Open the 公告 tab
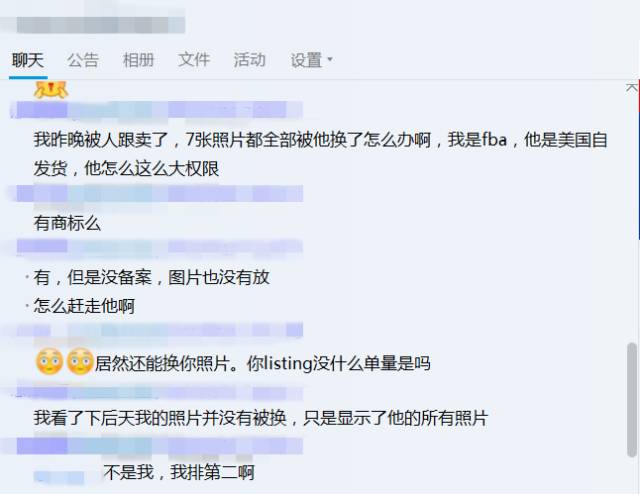 [83, 60]
